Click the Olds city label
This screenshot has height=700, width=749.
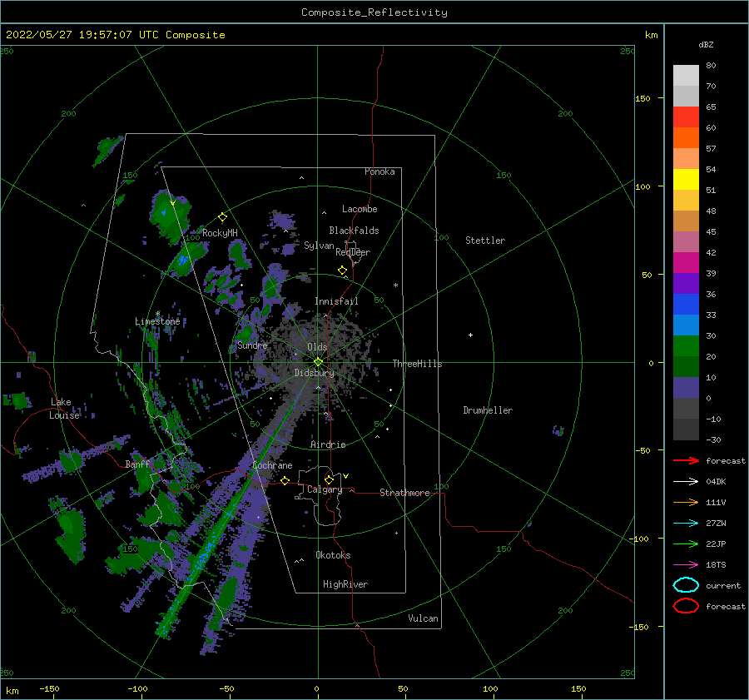(x=318, y=347)
